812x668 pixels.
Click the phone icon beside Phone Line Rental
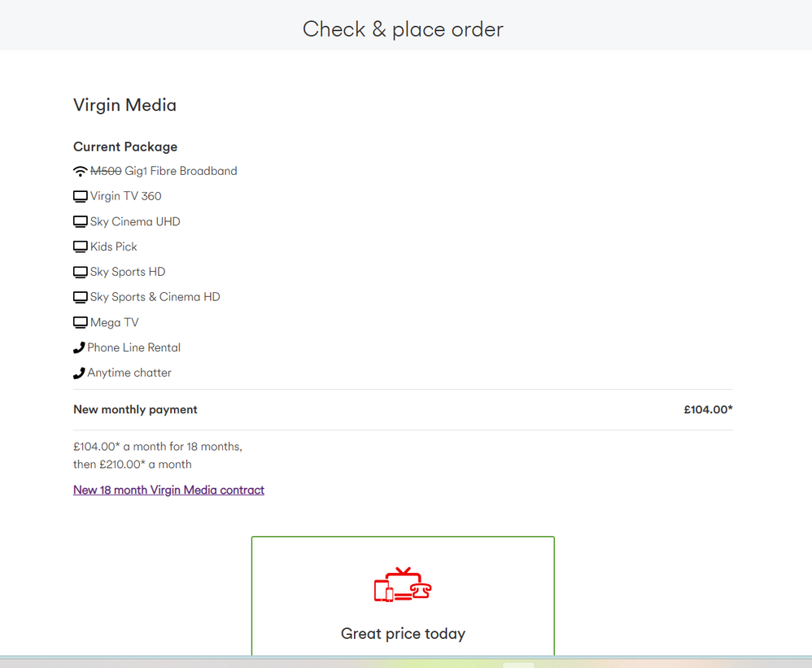[79, 347]
